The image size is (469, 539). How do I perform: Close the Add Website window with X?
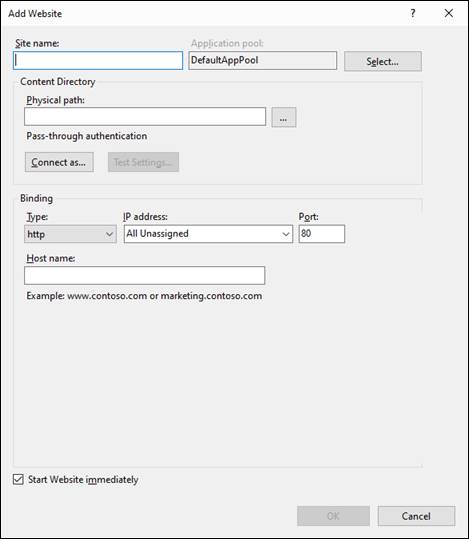click(x=449, y=13)
